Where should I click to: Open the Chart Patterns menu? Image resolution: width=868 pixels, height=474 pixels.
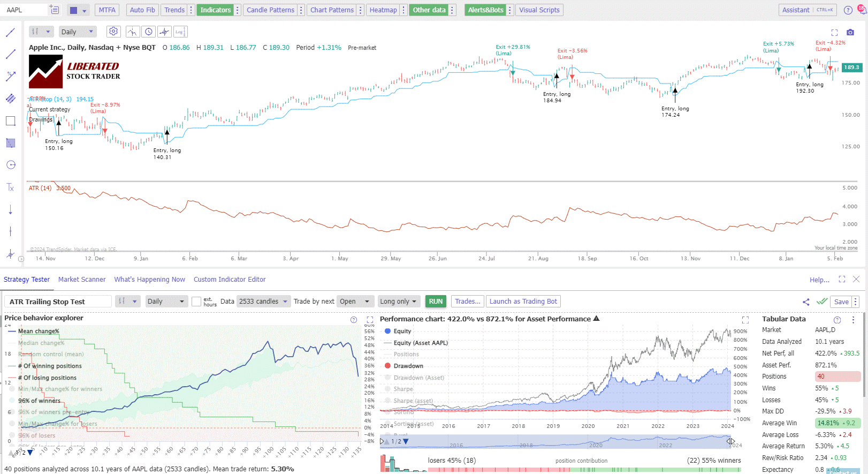point(332,10)
